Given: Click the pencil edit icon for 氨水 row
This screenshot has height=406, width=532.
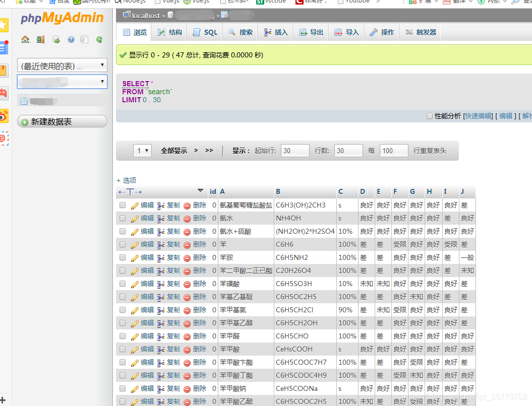Looking at the screenshot, I should (134, 219).
